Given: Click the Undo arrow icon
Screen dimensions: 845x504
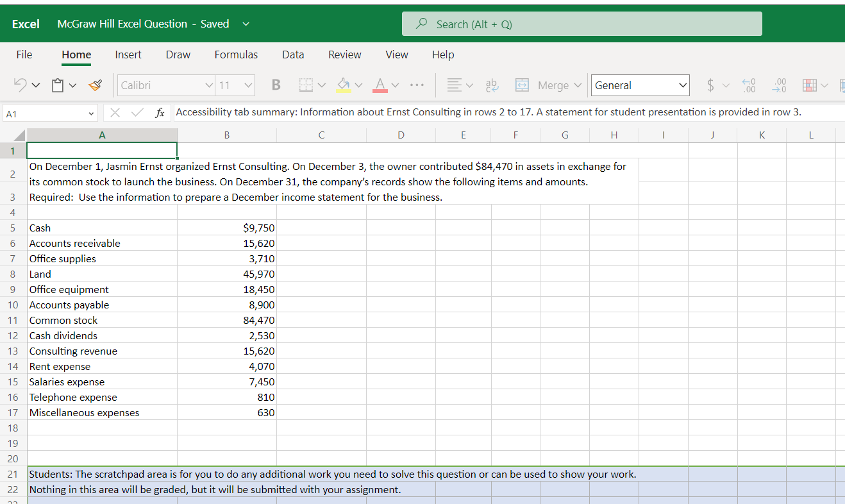Looking at the screenshot, I should (21, 85).
